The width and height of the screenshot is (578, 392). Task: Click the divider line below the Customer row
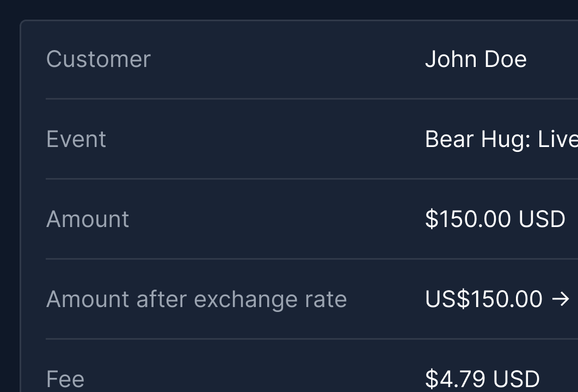[x=272, y=99]
